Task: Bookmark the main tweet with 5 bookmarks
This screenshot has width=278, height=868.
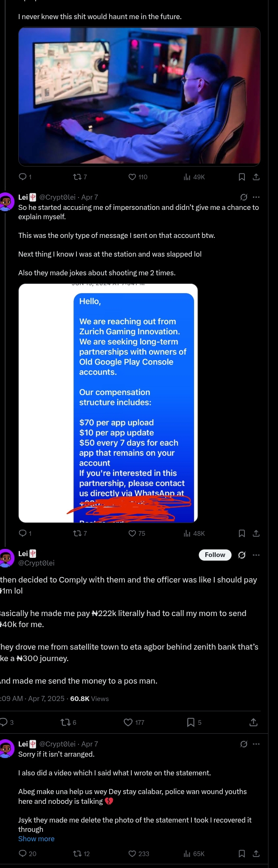Action: pos(191,722)
